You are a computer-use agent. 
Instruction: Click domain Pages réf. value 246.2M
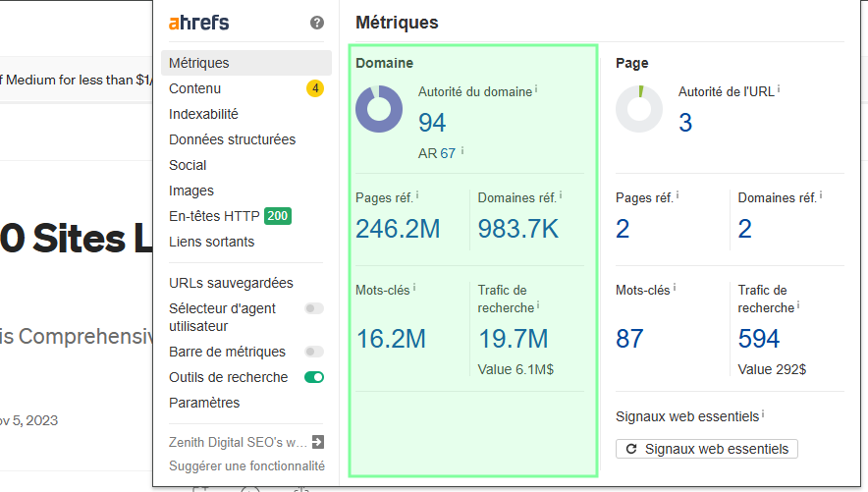tap(398, 229)
